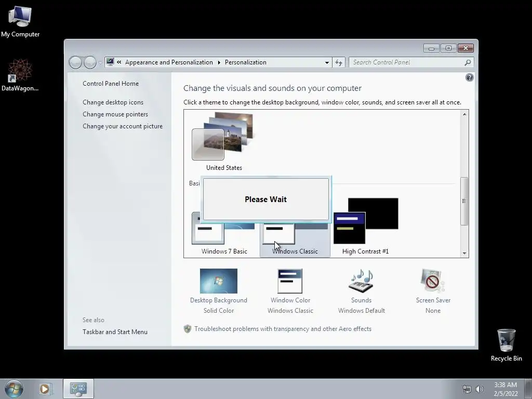Maximize the Personalization window

[448, 48]
